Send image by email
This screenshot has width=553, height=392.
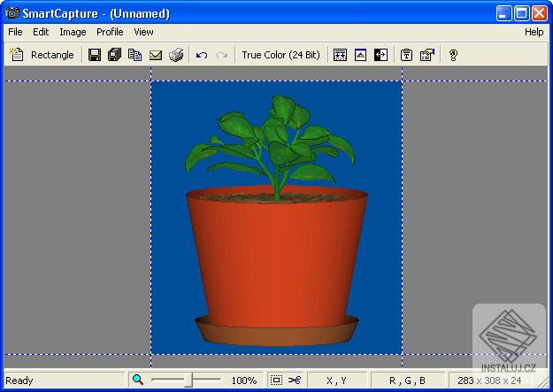click(x=155, y=55)
